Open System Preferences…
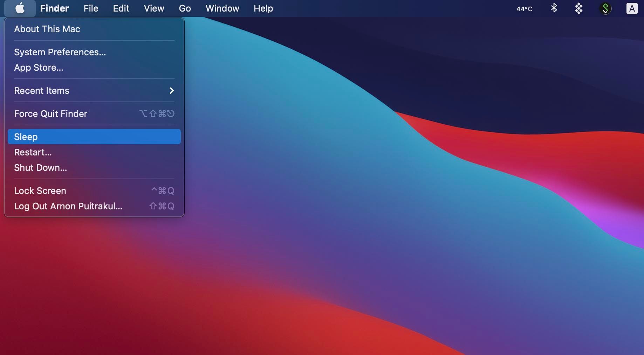The height and width of the screenshot is (355, 644). click(x=94, y=52)
